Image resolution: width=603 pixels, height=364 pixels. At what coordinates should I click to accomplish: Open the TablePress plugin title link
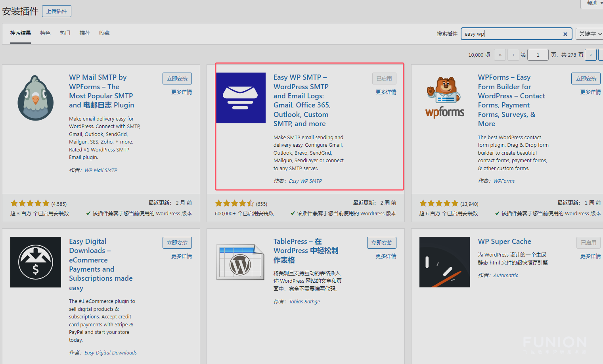pyautogui.click(x=306, y=251)
